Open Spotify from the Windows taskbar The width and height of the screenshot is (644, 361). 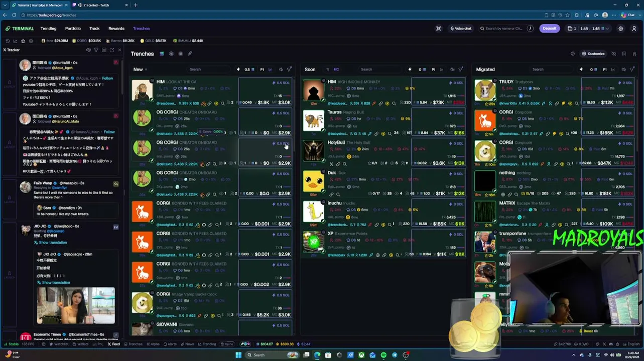[x=383, y=355]
